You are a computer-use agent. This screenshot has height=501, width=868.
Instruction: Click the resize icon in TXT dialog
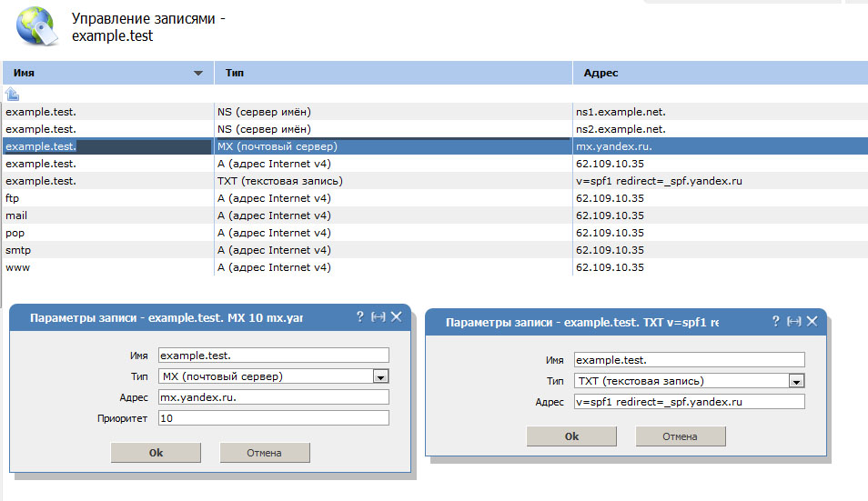(793, 321)
